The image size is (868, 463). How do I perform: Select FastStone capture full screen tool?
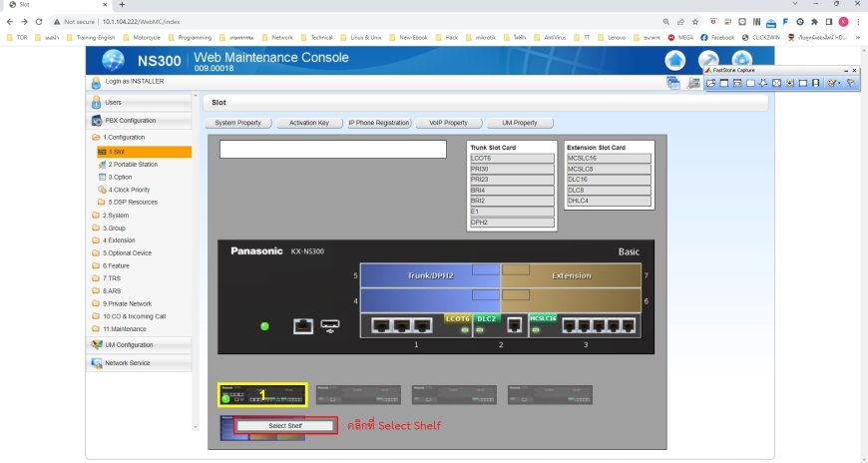(776, 83)
